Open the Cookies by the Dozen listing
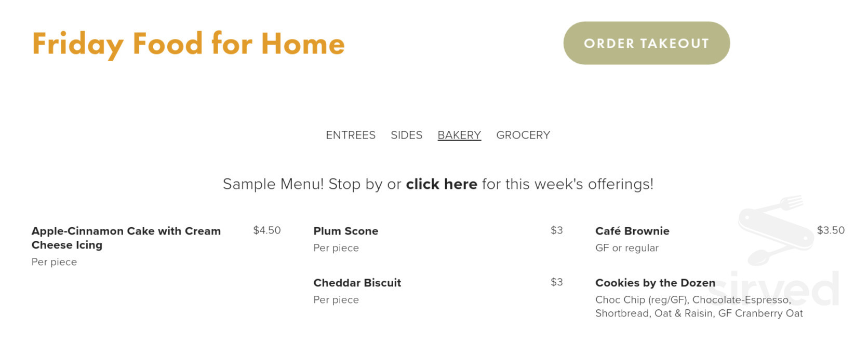Image resolution: width=868 pixels, height=344 pixels. tap(655, 283)
